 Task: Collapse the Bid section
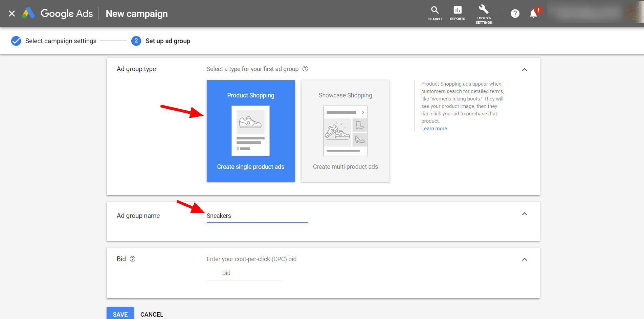(x=525, y=259)
